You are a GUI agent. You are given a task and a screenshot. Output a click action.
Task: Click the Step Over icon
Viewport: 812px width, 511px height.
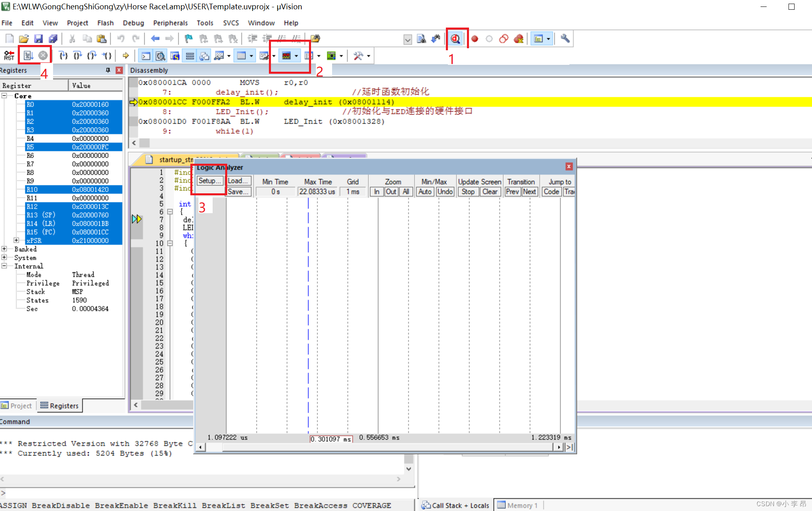78,56
